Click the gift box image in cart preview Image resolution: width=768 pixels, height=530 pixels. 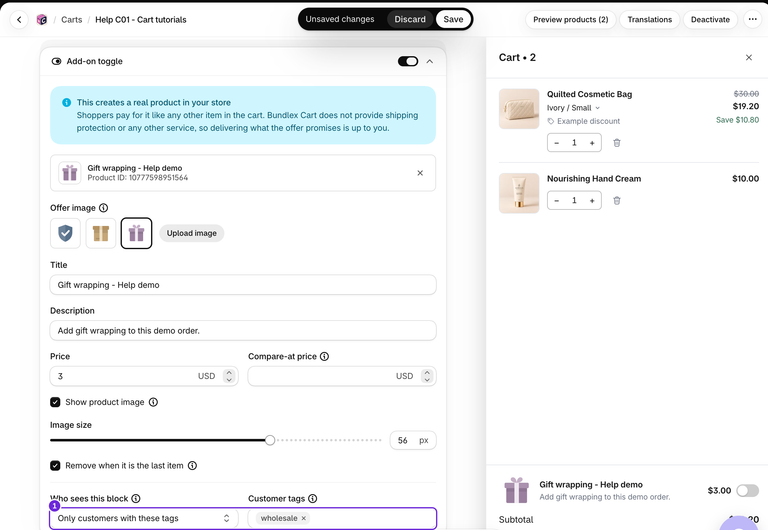516,490
